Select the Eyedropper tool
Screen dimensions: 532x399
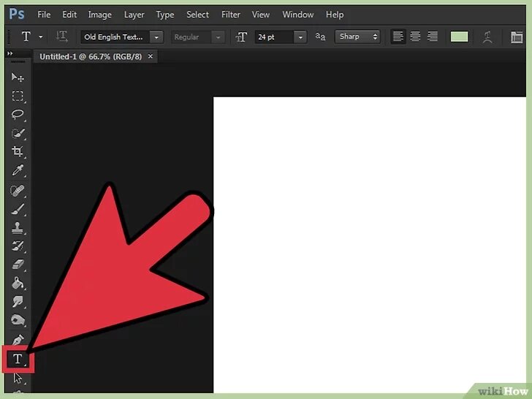[x=18, y=170]
